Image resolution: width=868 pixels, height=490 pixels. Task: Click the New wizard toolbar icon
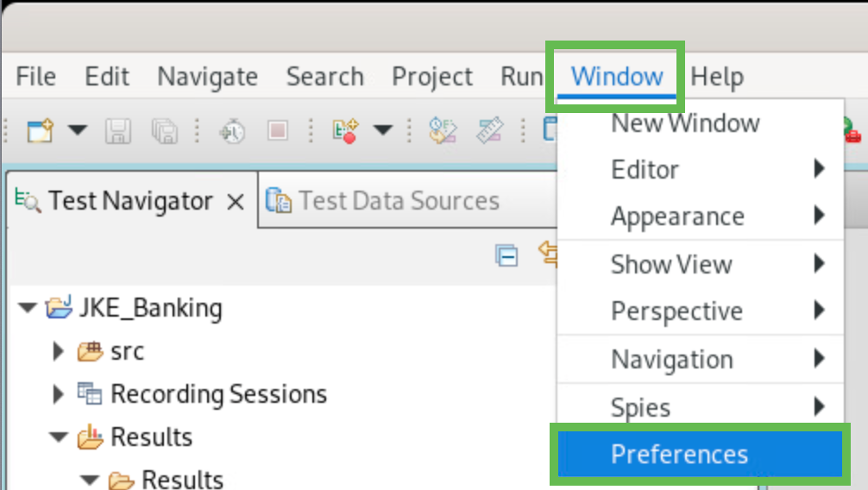pos(41,131)
